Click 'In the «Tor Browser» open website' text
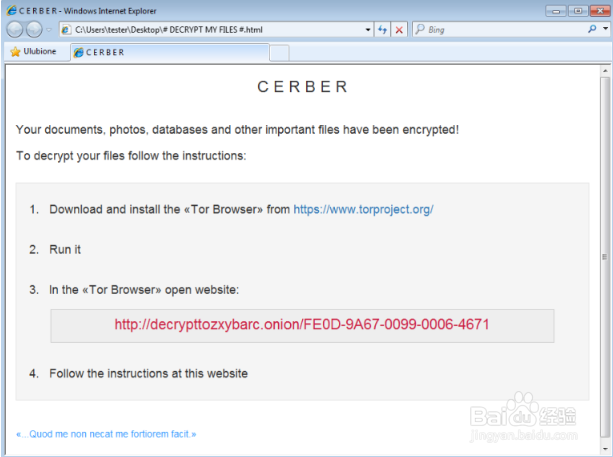613x457 pixels. 144,290
